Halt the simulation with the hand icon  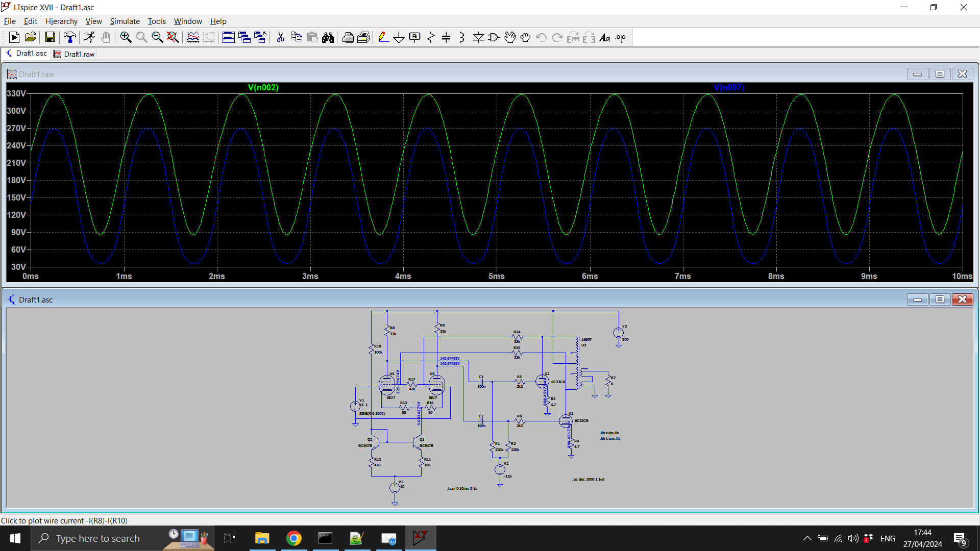[106, 37]
